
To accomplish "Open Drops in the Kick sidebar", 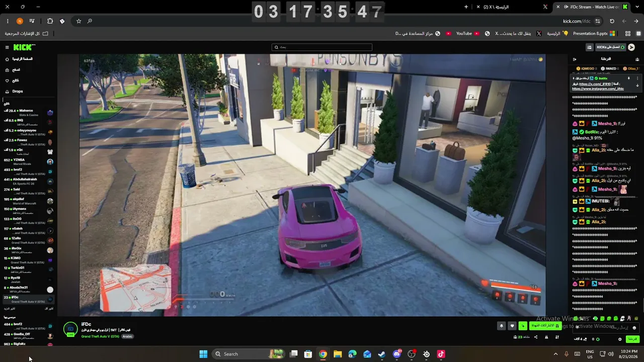I will (x=15, y=92).
